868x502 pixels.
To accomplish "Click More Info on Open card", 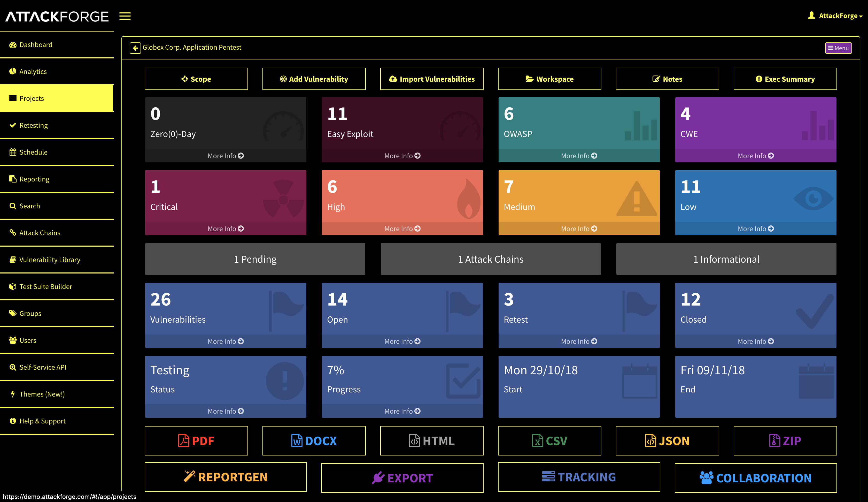I will tap(402, 341).
